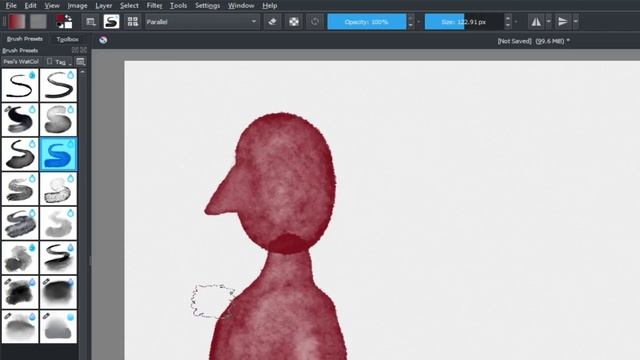Select the faint light-grey S brush preset
This screenshot has height=360, width=640.
coord(58,223)
